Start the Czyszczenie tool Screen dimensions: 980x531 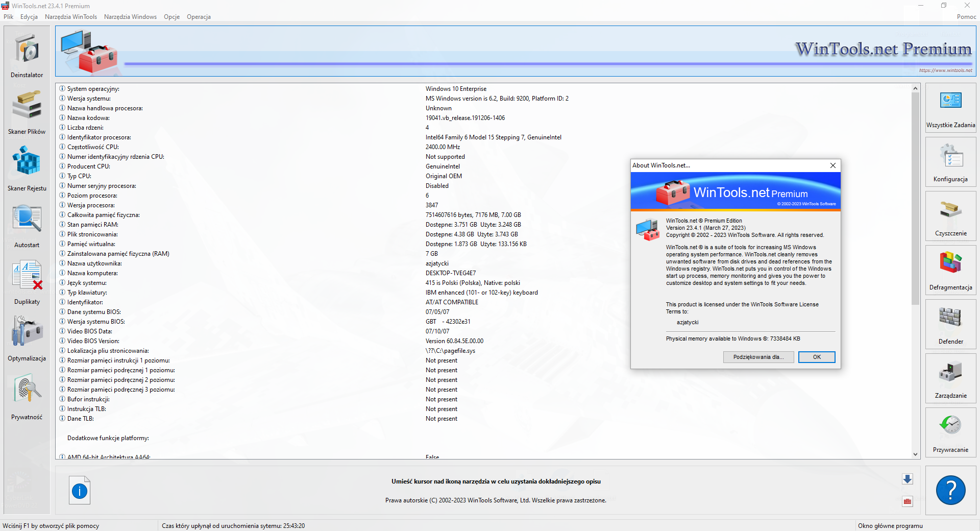point(950,216)
